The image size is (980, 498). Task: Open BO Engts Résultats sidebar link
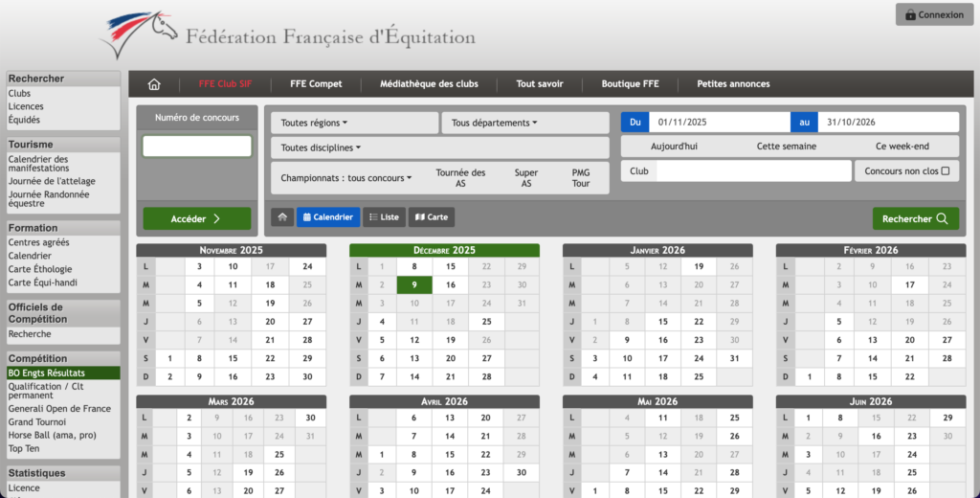point(47,373)
